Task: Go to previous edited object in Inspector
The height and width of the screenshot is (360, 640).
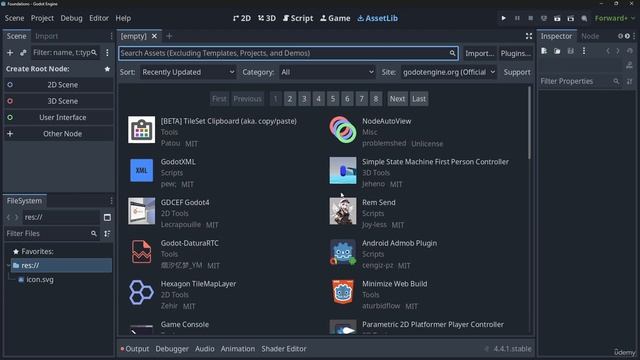Action: coord(608,51)
